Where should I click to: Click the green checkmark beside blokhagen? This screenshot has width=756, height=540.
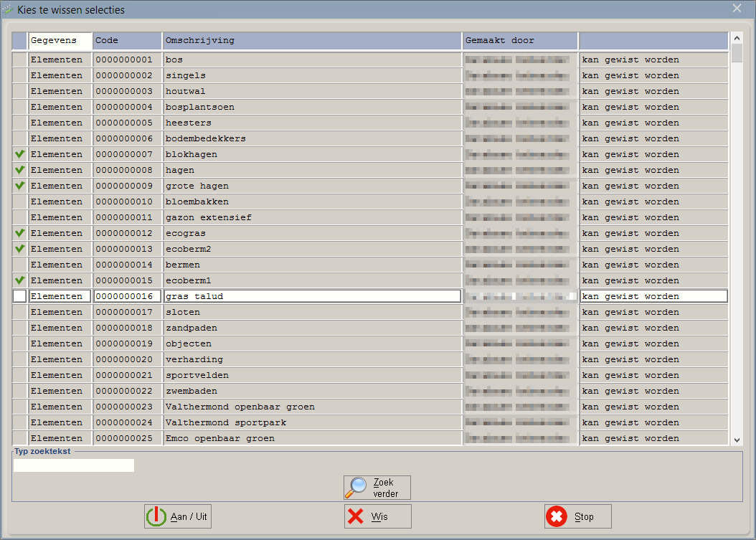click(19, 154)
